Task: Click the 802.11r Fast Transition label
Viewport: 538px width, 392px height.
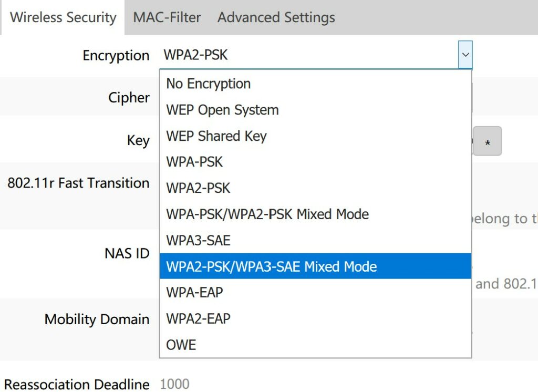Action: coord(78,183)
